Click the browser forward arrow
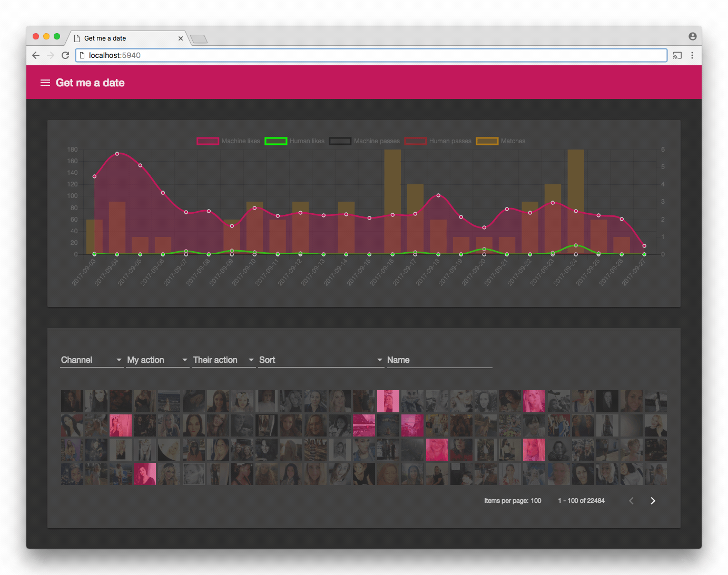The width and height of the screenshot is (728, 575). point(51,55)
